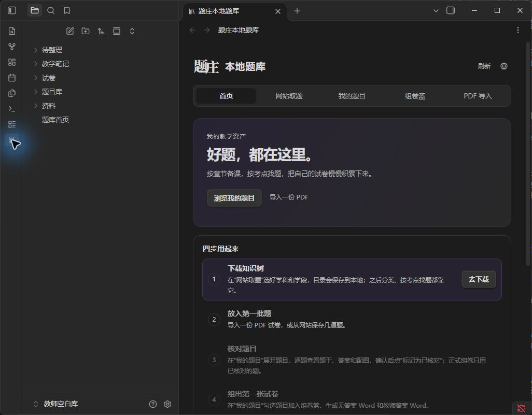Image resolution: width=532 pixels, height=415 pixels.
Task: Open quick switcher ribbon icon
Action: click(12, 31)
